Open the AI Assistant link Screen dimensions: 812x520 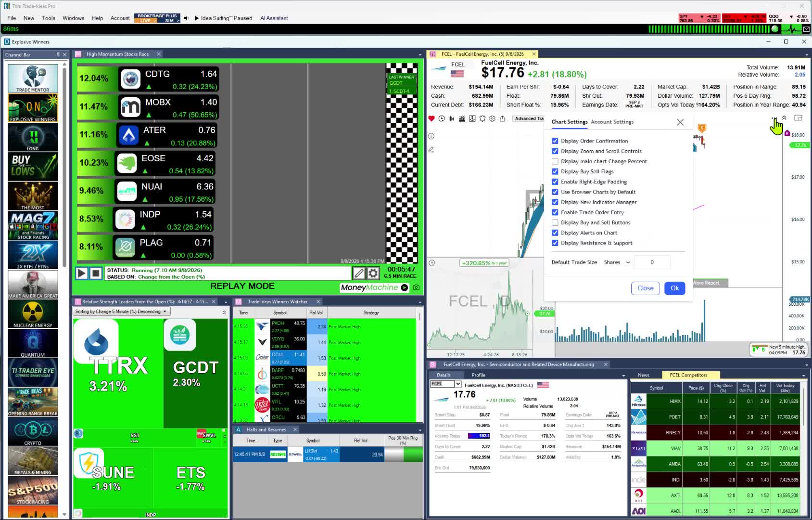274,18
